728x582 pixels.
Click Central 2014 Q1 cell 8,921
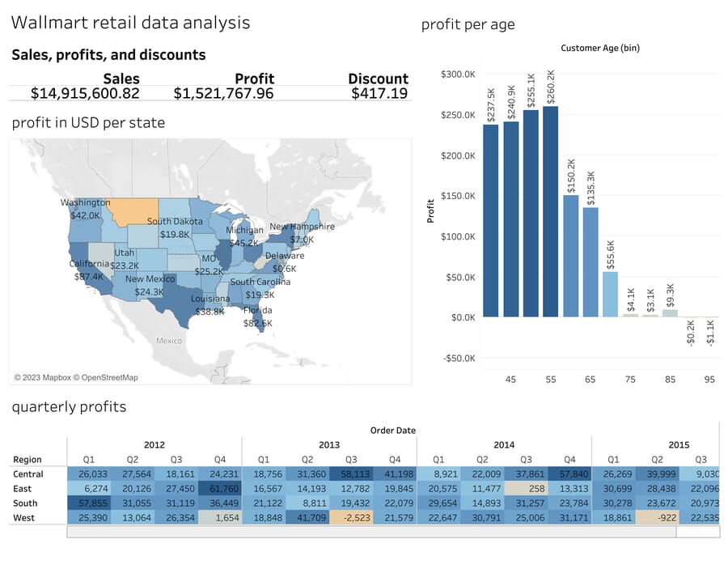pos(438,474)
